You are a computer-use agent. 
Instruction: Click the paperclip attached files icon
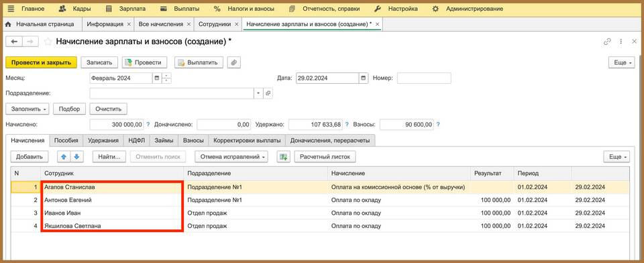(233, 62)
